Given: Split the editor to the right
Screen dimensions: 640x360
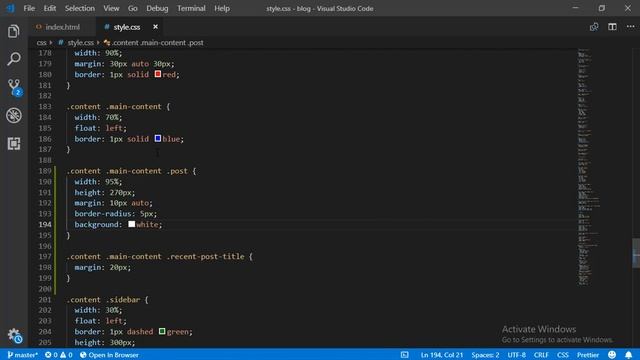Looking at the screenshot, I should (x=612, y=27).
